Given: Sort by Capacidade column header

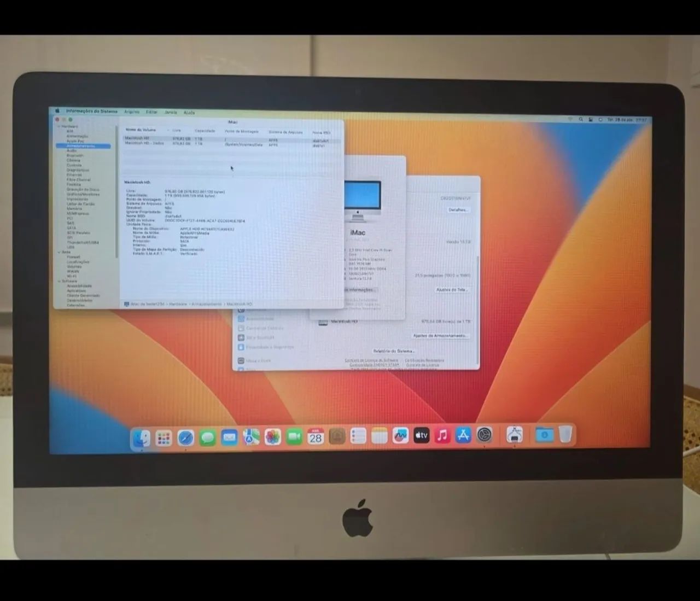Looking at the screenshot, I should (x=205, y=131).
